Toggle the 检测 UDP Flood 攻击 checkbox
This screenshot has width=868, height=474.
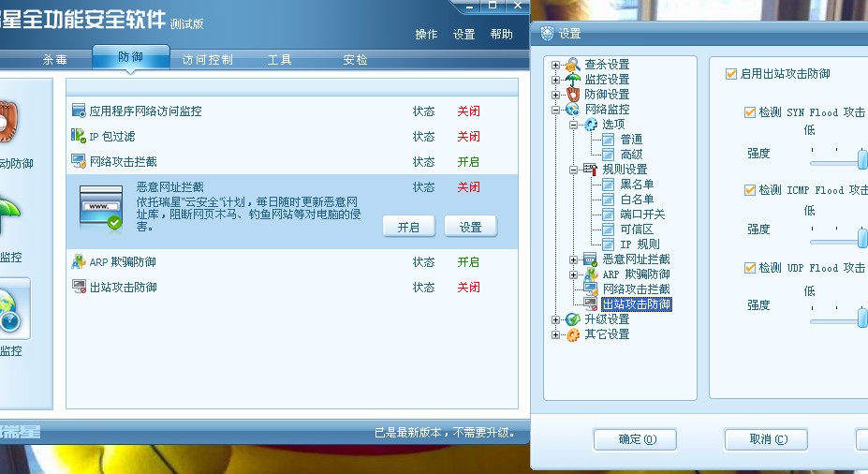[749, 268]
